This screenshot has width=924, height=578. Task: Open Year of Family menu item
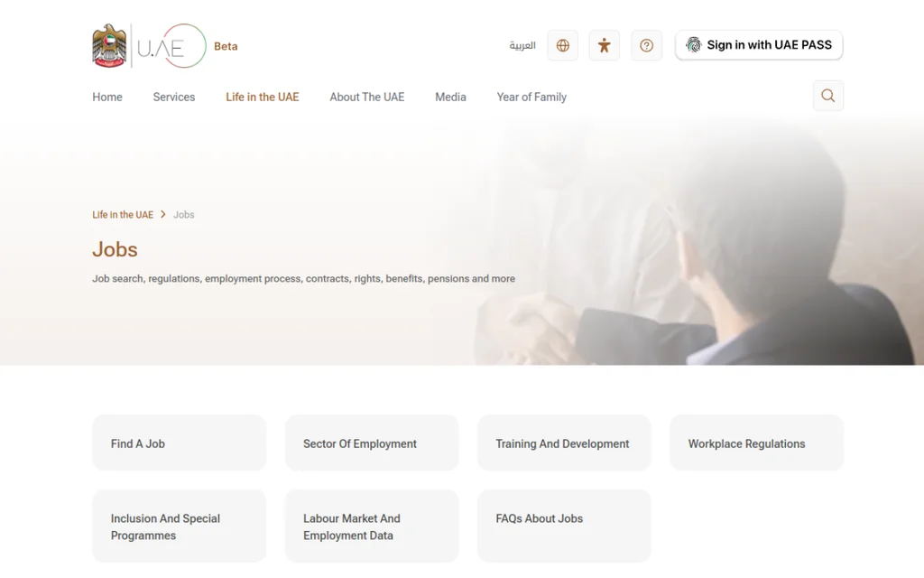click(531, 97)
